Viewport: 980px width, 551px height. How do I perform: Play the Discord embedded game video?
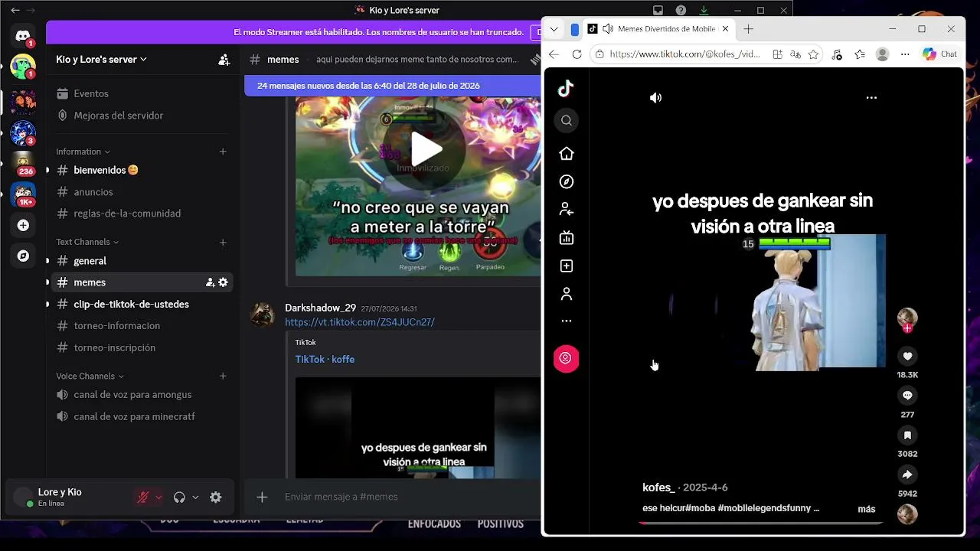[426, 148]
